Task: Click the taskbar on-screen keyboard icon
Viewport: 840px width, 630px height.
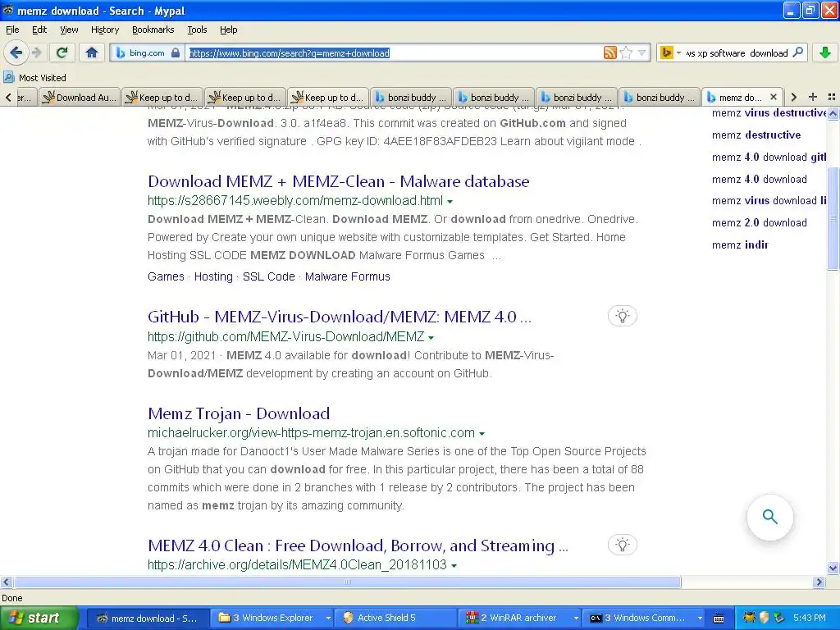Action: 719,619
